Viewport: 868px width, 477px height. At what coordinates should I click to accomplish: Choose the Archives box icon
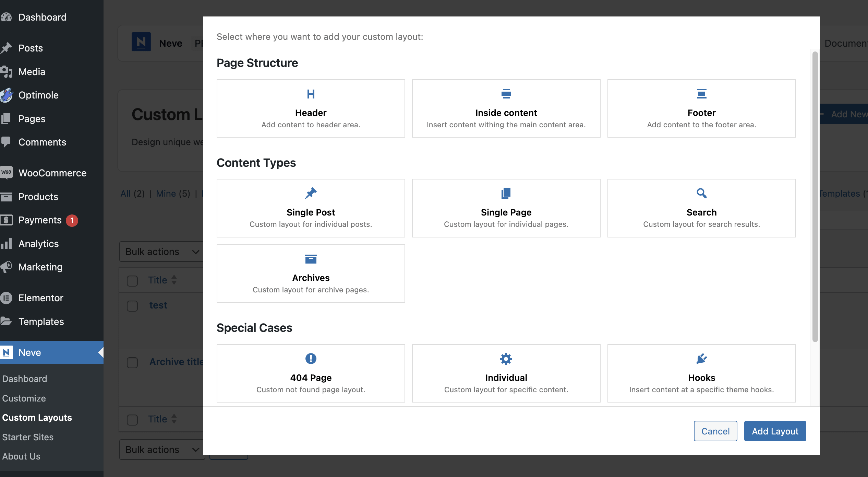(311, 259)
